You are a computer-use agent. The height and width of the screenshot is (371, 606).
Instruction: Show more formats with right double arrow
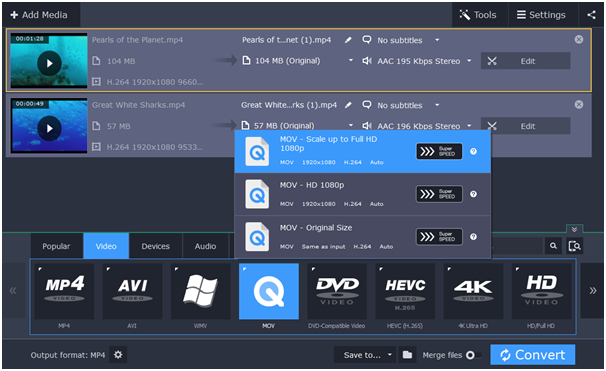592,291
